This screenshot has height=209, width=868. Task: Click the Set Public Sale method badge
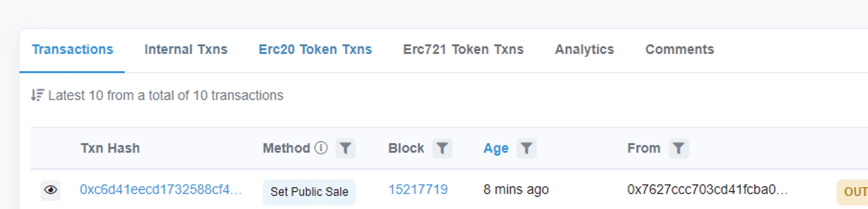309,192
